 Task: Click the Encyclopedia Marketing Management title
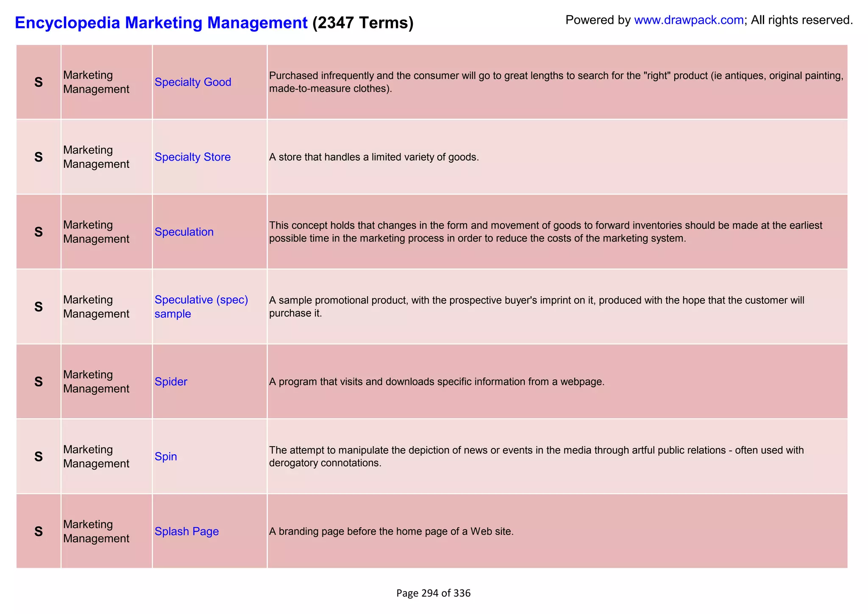click(x=161, y=22)
